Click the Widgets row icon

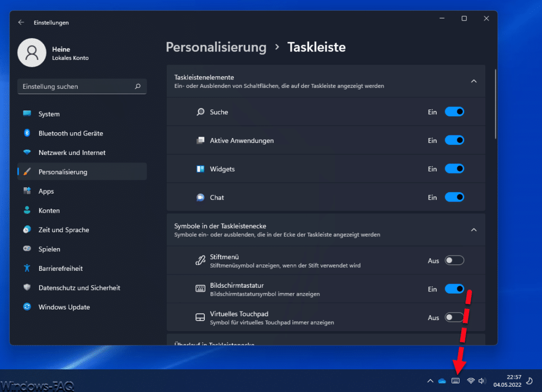pyautogui.click(x=201, y=169)
